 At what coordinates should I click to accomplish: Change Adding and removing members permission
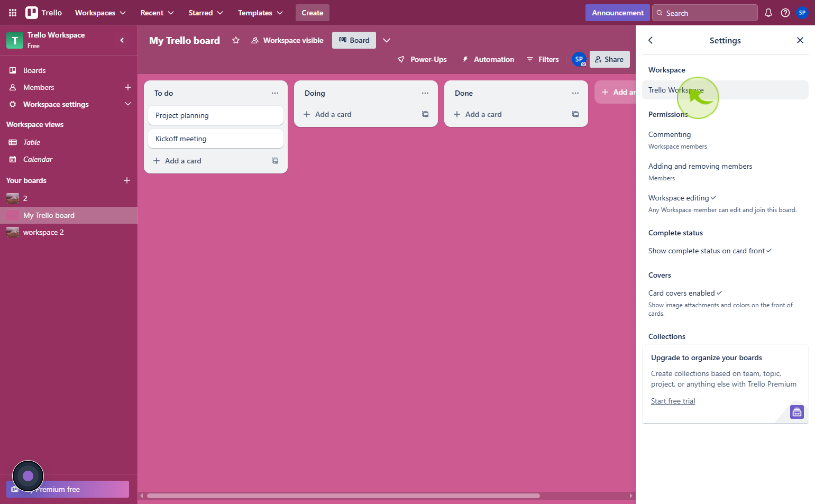[x=725, y=172]
